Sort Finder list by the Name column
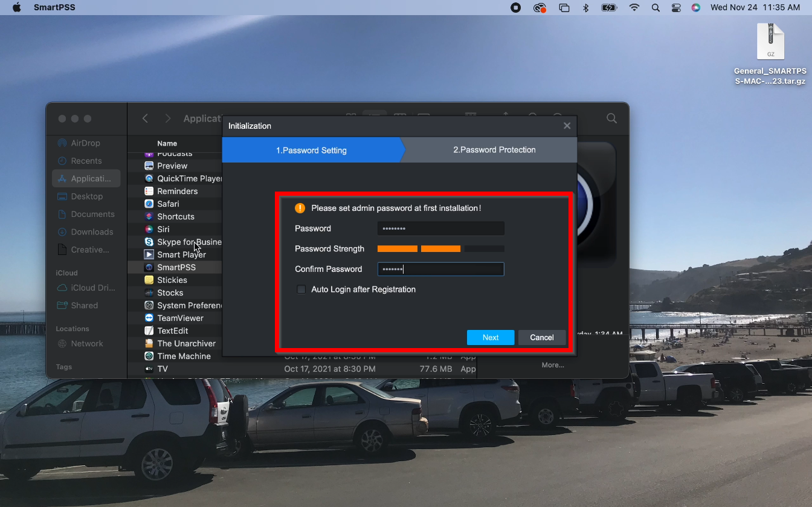Screen dimensions: 812x507 167,144
